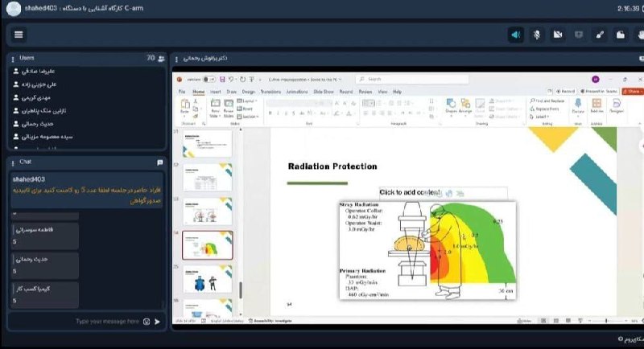Viewport: 644px width, 349px height.
Task: Toggle the microphone icon
Action: [x=536, y=35]
